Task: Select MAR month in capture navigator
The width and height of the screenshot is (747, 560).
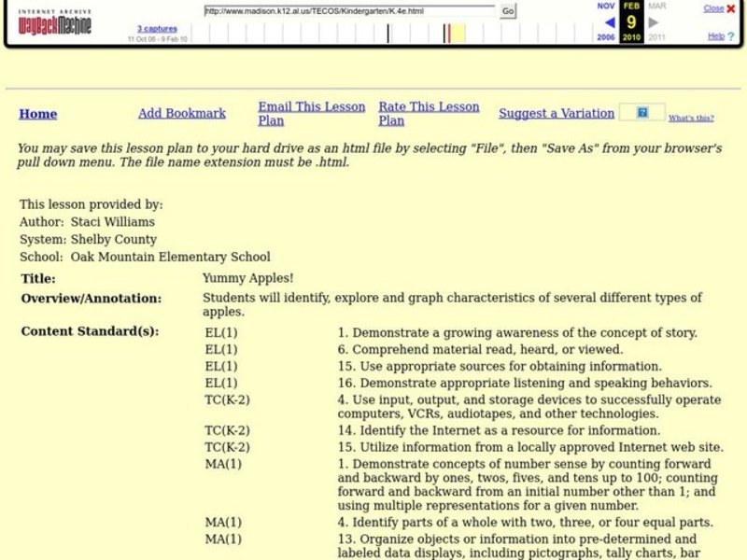Action: click(656, 6)
